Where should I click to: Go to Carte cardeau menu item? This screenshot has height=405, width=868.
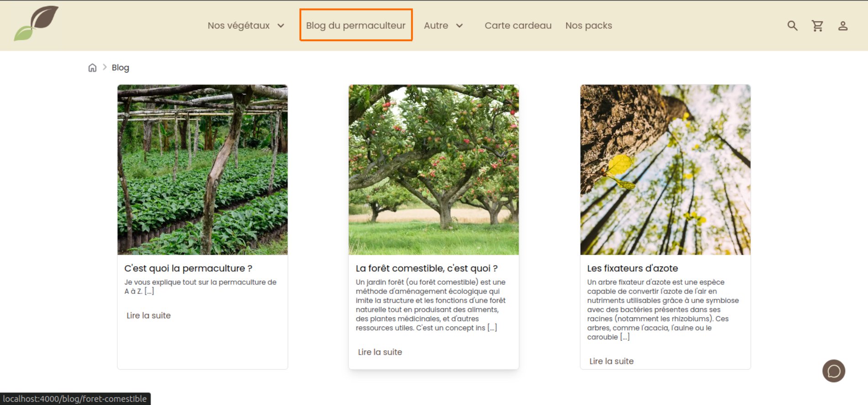tap(518, 26)
